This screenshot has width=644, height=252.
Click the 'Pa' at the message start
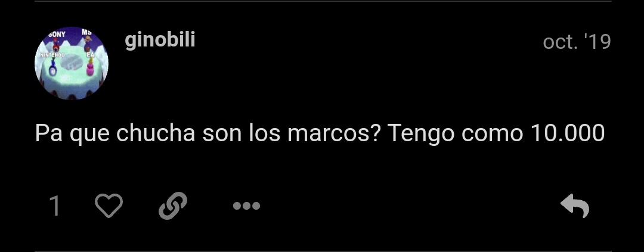48,133
